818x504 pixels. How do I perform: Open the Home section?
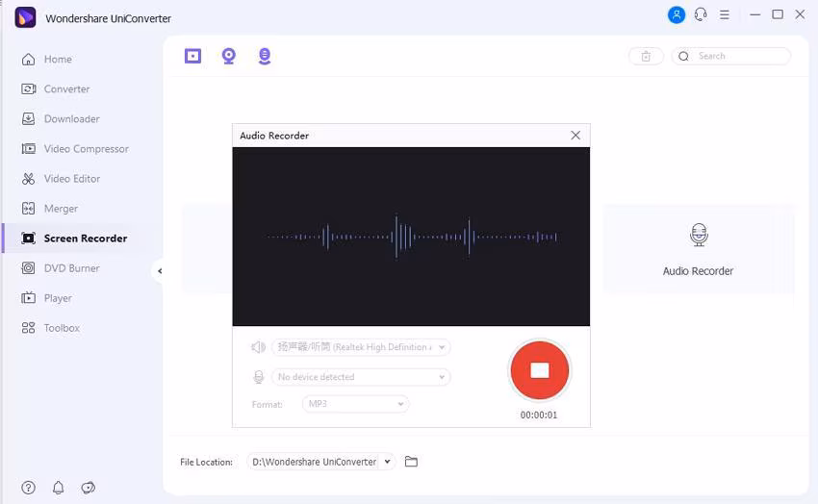tap(47, 60)
